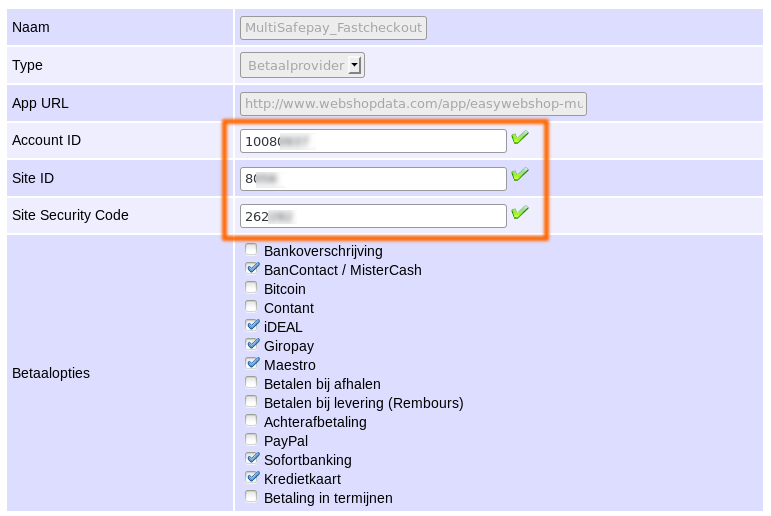Click the green checkmark beside Site Security Code
Image resolution: width=771 pixels, height=516 pixels.
click(x=520, y=212)
